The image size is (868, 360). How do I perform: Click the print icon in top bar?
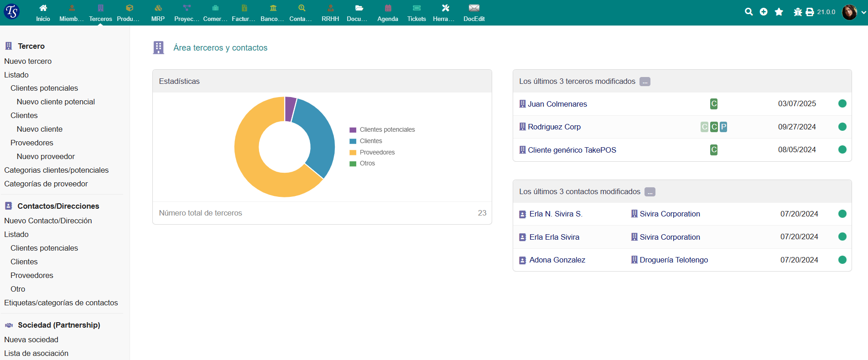(x=810, y=12)
